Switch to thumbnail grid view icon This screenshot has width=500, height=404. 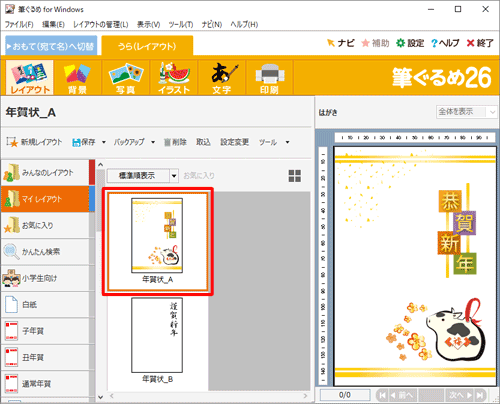295,176
